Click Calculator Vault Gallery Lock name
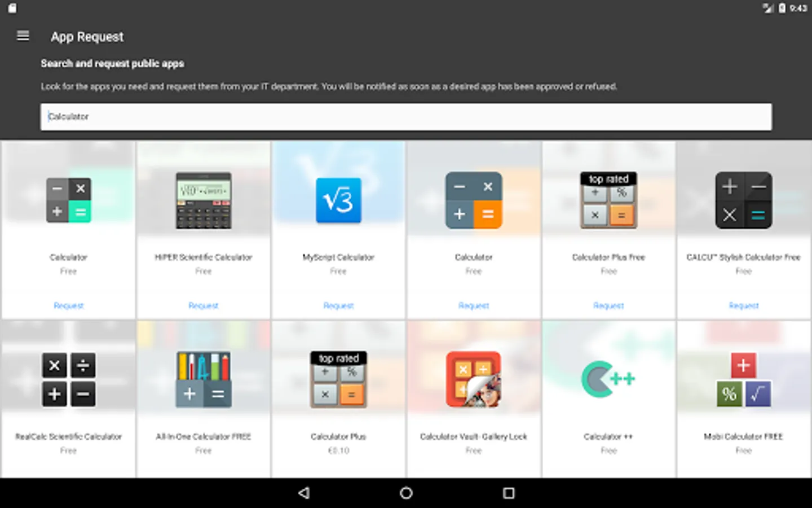The width and height of the screenshot is (812, 508). coord(474,437)
